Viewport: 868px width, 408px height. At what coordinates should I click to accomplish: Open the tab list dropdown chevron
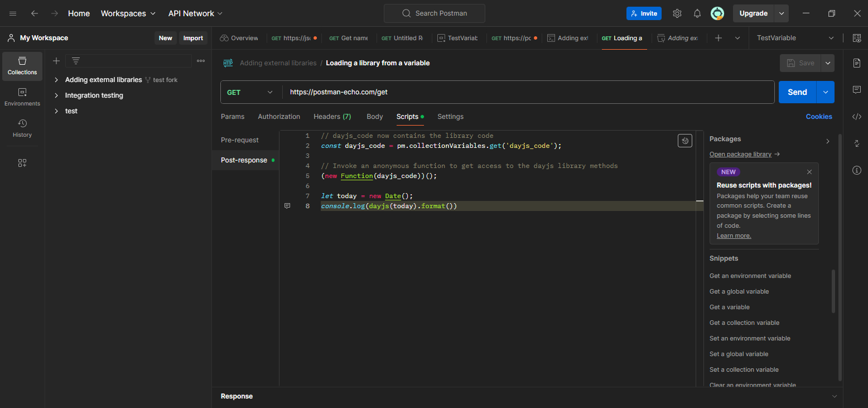pyautogui.click(x=737, y=38)
